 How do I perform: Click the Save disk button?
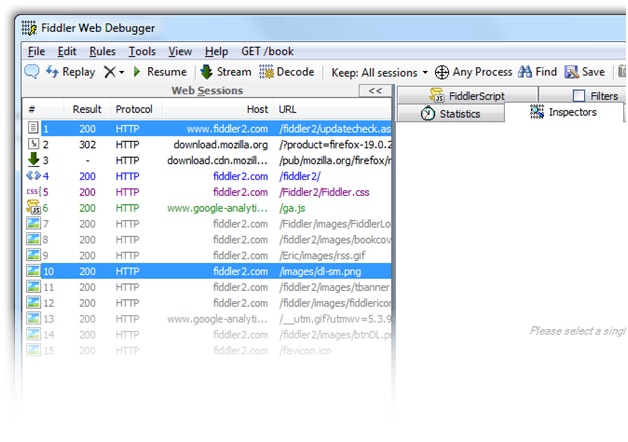point(584,72)
